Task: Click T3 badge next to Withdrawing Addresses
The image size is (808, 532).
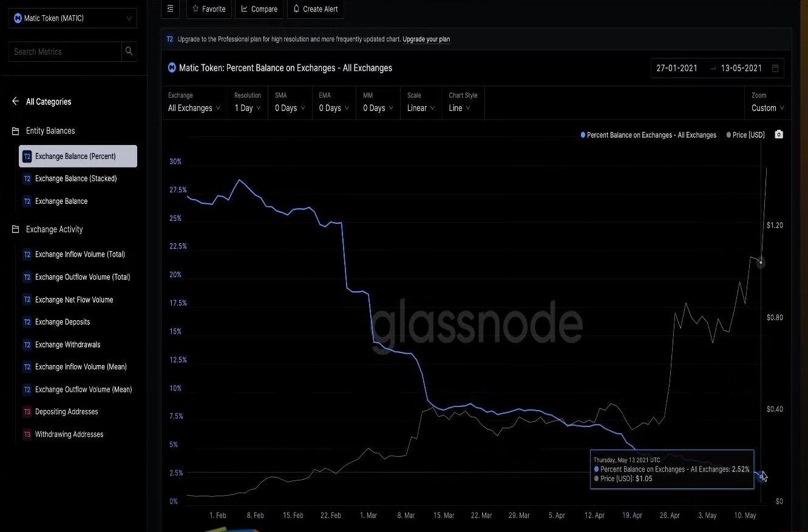Action: tap(27, 434)
